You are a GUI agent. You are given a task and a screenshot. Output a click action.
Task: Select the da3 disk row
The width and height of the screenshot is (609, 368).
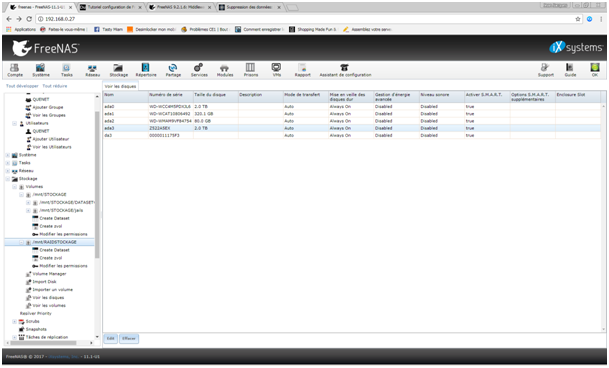pyautogui.click(x=352, y=135)
